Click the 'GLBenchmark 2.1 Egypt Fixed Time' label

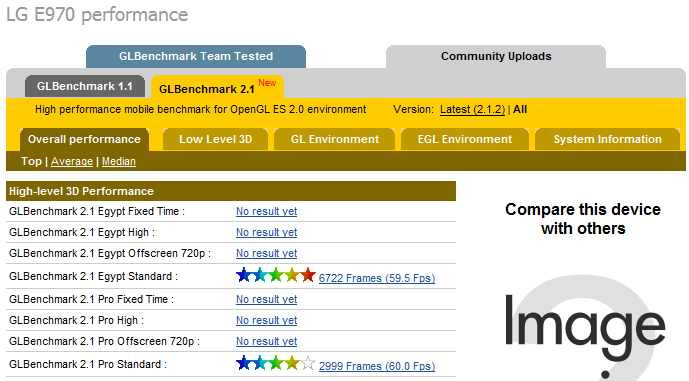tap(97, 211)
